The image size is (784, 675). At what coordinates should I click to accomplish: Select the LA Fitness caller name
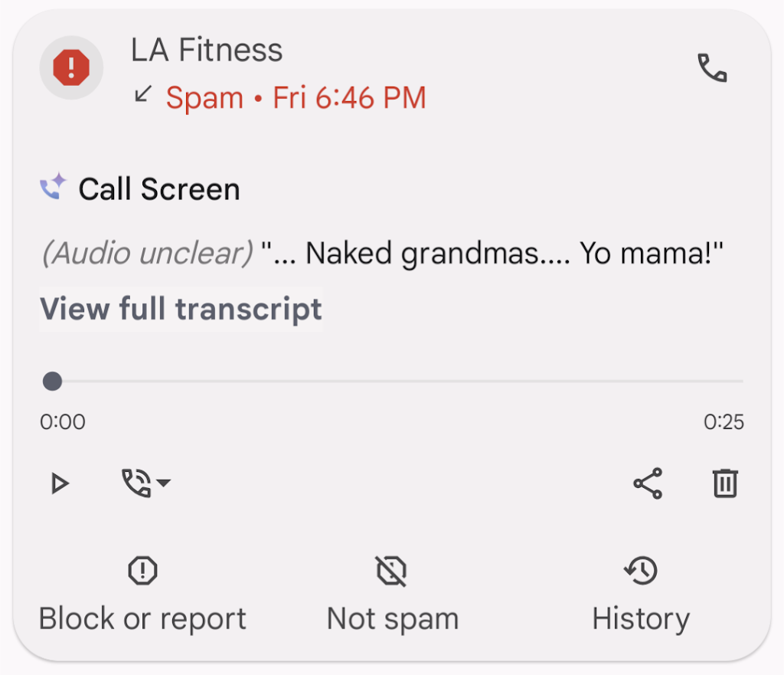click(207, 51)
